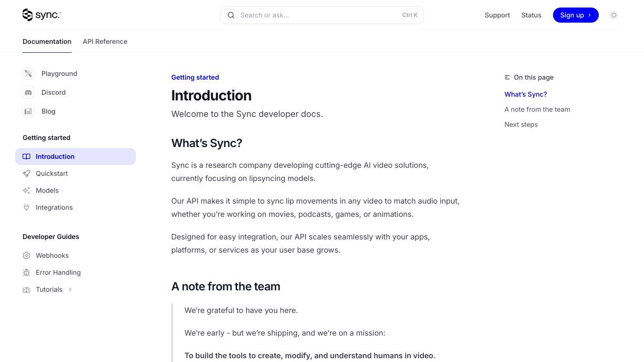
Task: Click the What's Sync? heading
Action: (206, 143)
